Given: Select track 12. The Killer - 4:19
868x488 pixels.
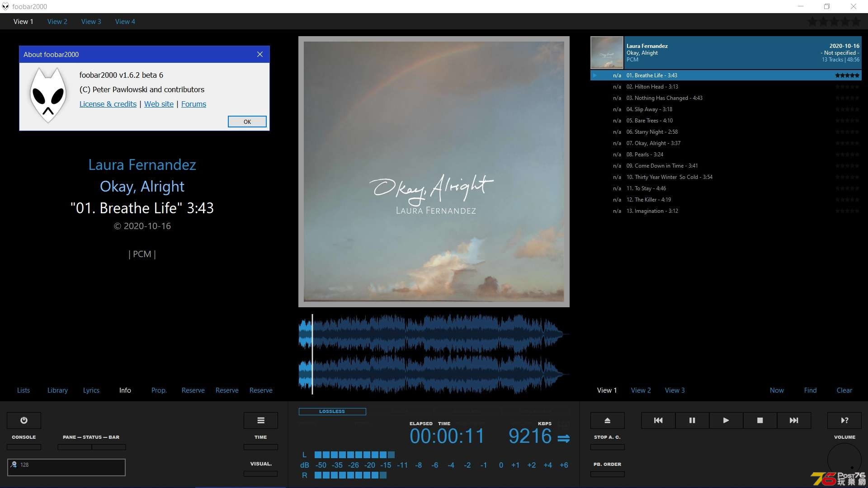Looking at the screenshot, I should coord(726,200).
